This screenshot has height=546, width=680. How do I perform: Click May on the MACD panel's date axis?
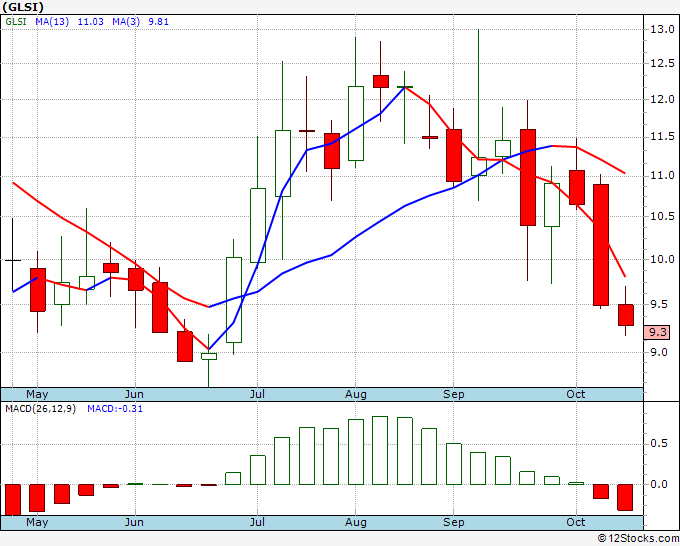[37, 522]
